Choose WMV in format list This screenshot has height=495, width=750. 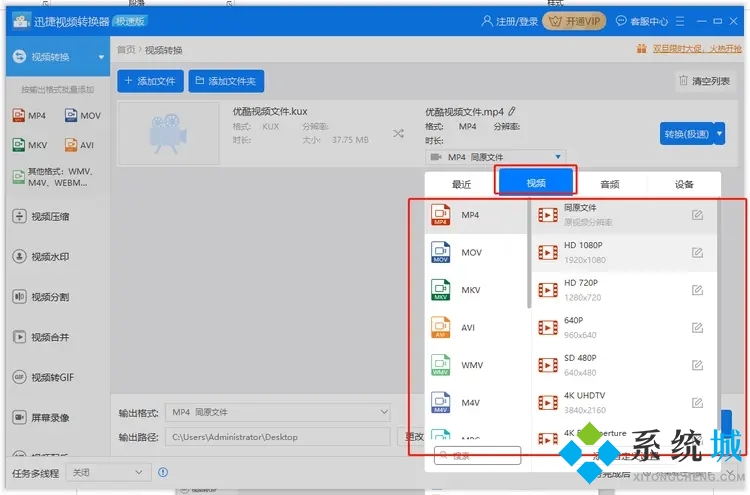coord(475,365)
